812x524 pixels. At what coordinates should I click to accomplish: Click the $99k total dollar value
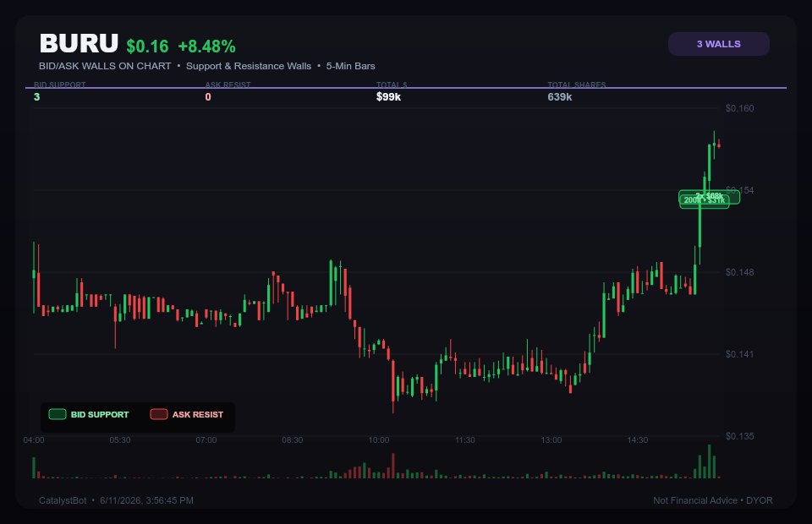click(388, 96)
